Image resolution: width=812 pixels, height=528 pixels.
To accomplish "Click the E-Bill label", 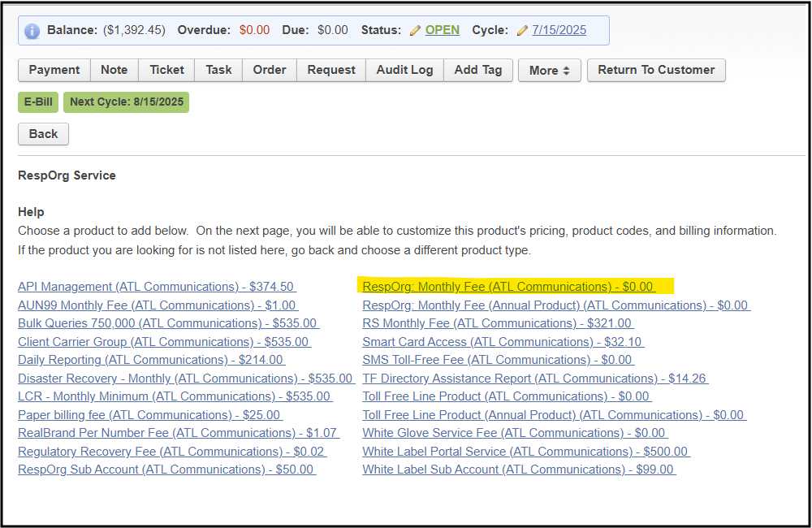I will tap(37, 102).
